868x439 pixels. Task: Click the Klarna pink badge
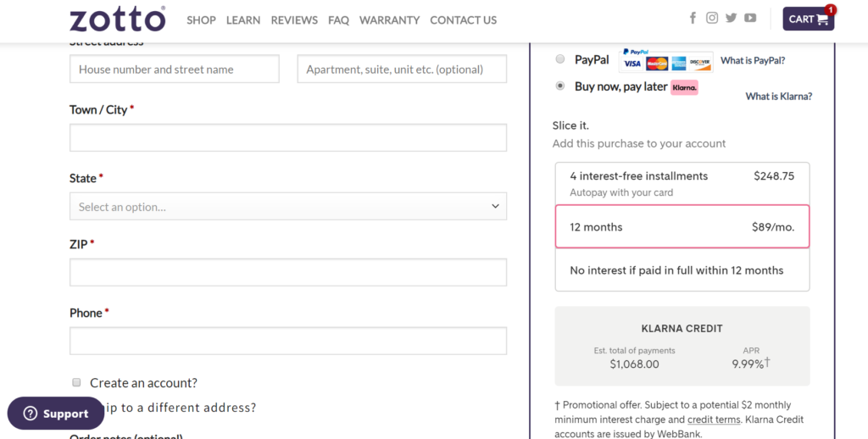click(684, 87)
